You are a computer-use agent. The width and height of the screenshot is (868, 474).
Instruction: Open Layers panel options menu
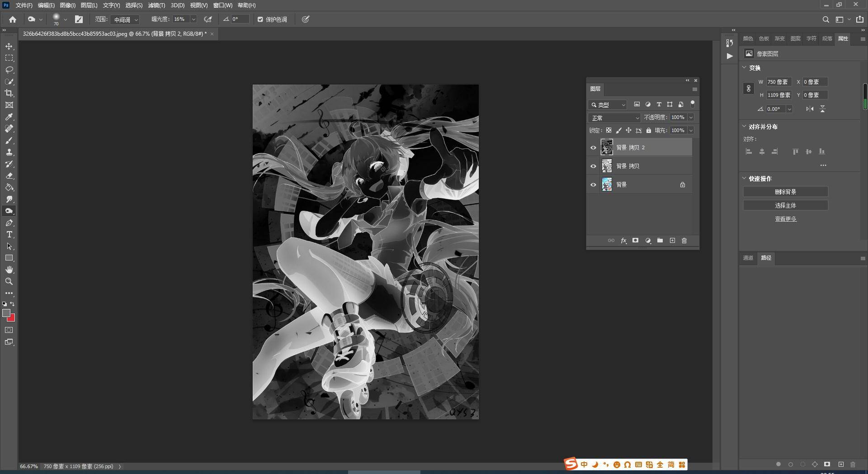(695, 89)
